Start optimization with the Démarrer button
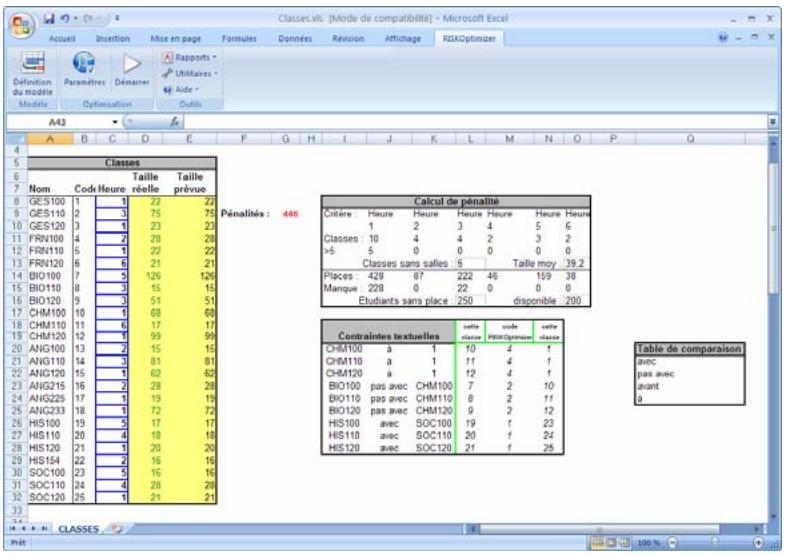The width and height of the screenshot is (789, 554). (x=132, y=69)
